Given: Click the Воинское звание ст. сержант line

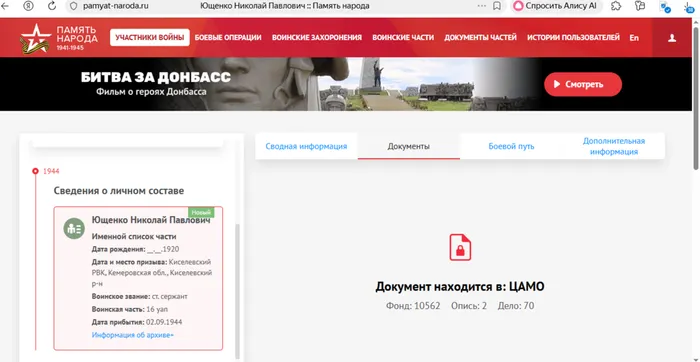Looking at the screenshot, I should point(140,296).
